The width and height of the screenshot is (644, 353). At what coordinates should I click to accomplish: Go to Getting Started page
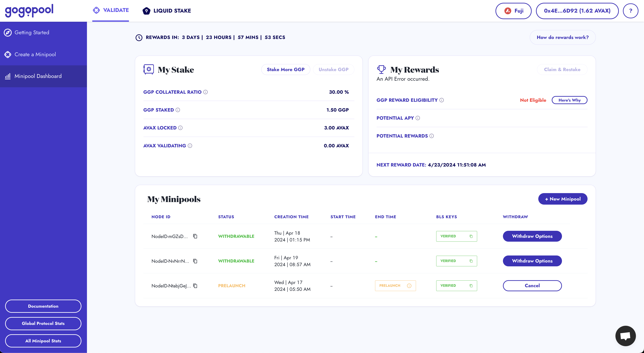tap(32, 33)
